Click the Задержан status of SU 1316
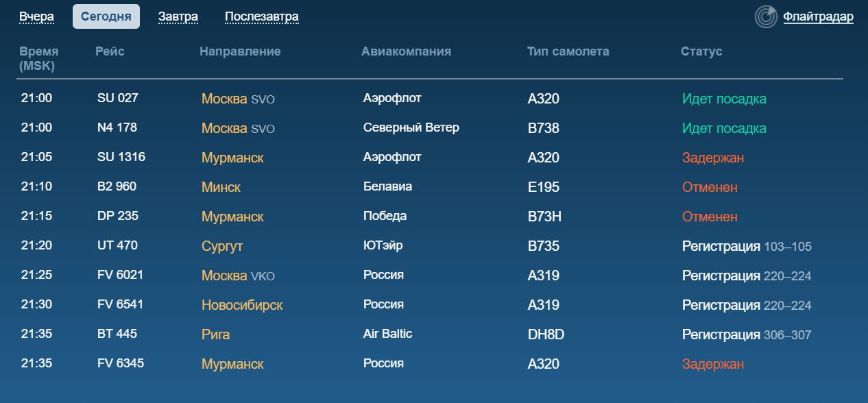Viewport: 868px width, 403px height. (x=712, y=158)
